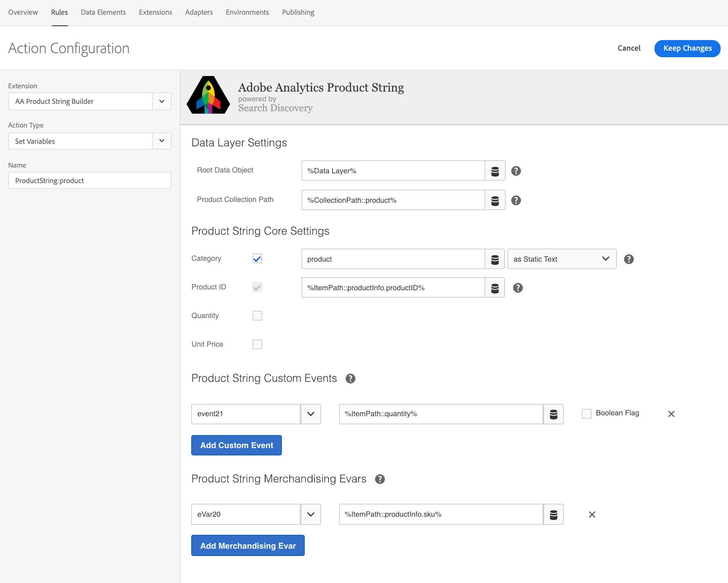728x583 pixels.
Task: Switch to the Environments tab
Action: click(248, 12)
